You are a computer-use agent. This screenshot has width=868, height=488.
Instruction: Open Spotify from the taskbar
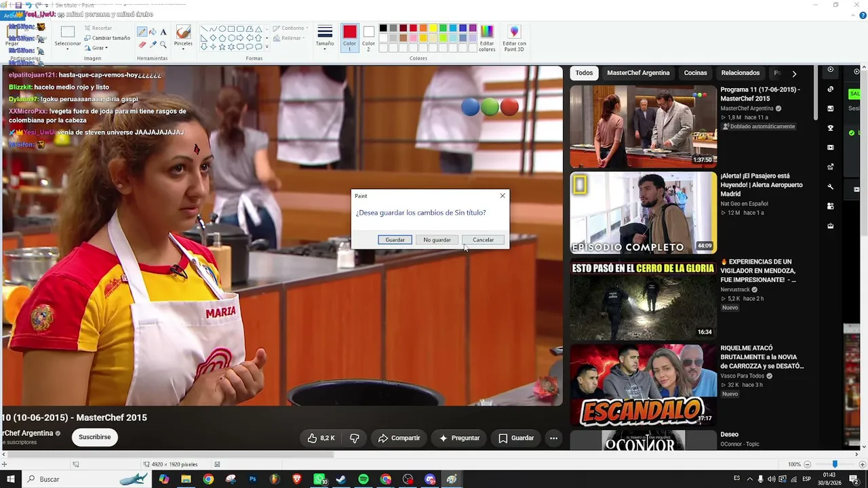tap(363, 479)
